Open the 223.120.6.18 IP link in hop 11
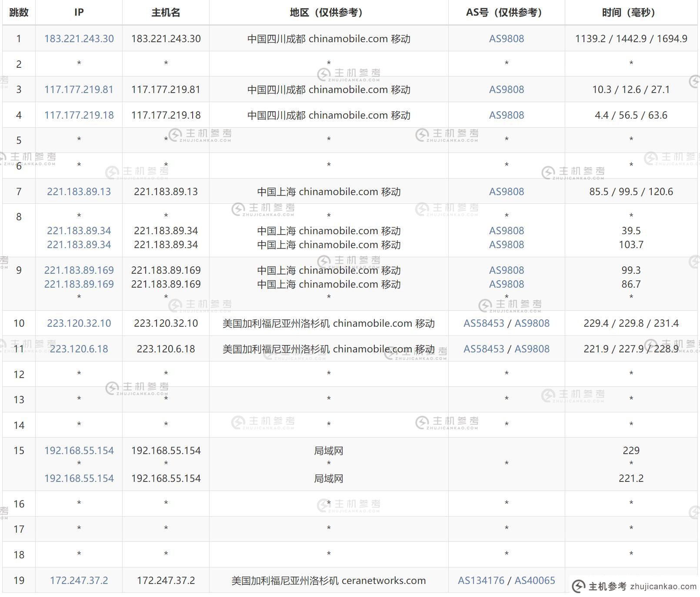 coord(79,349)
